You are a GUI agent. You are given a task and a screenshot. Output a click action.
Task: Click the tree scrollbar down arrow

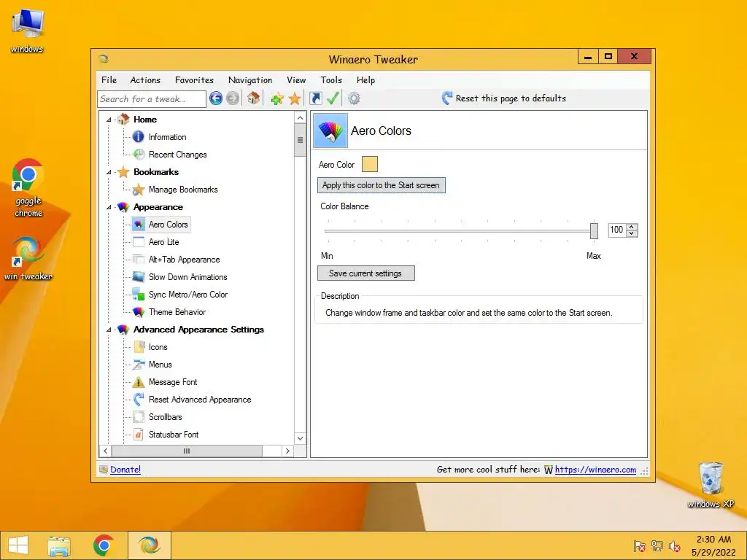300,438
